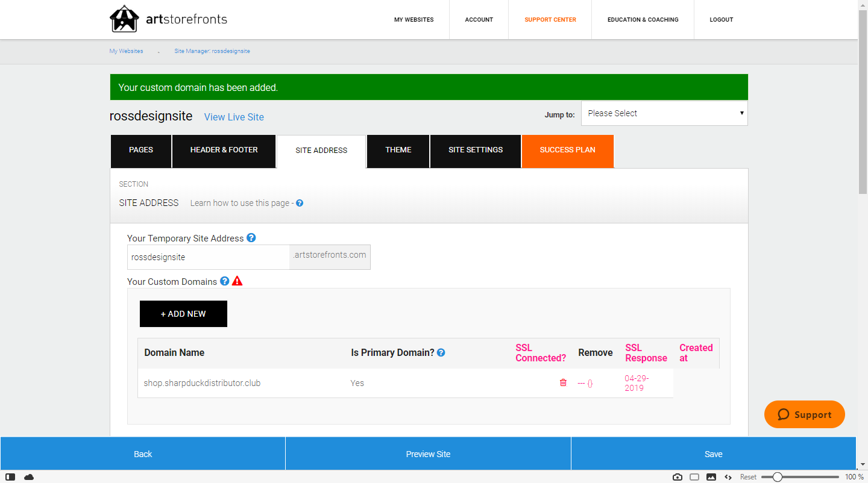868x483 pixels.
Task: Click the 'Domain Name' column header
Action: click(174, 353)
